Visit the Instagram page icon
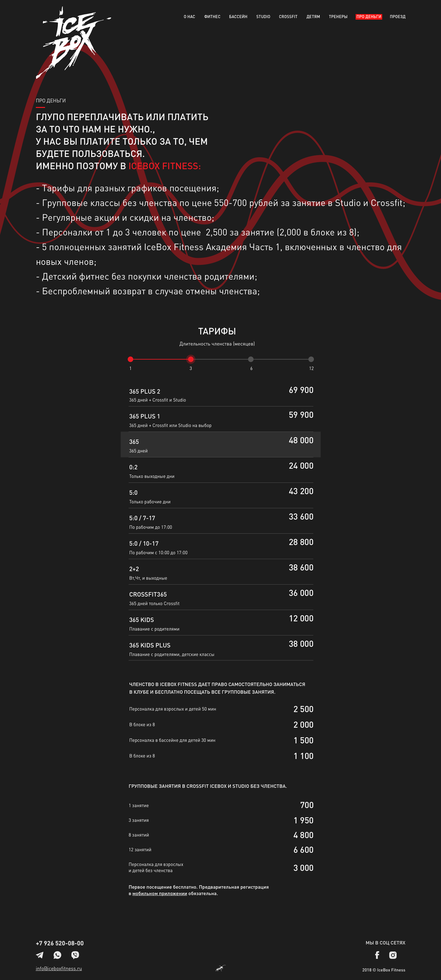The width and height of the screenshot is (441, 980). (x=393, y=955)
